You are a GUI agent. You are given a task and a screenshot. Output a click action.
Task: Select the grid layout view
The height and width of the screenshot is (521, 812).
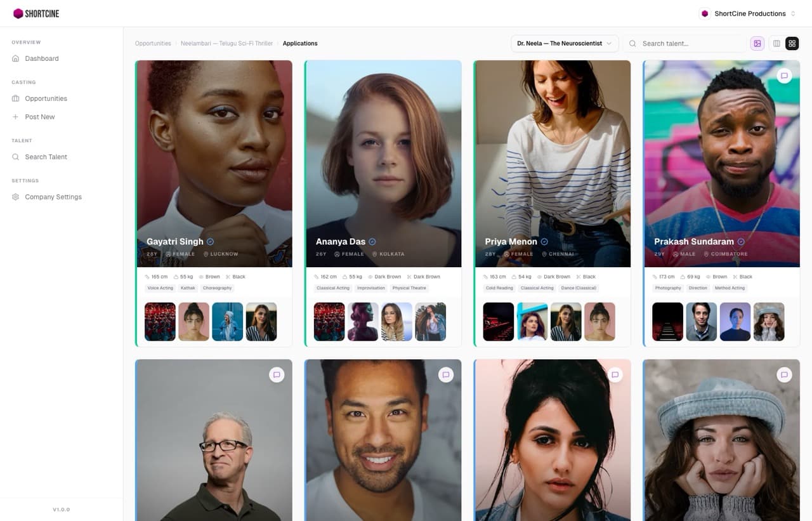click(x=792, y=44)
